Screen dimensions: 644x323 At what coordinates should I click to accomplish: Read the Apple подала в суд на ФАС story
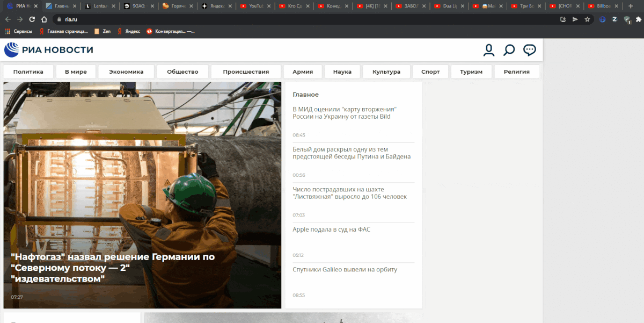331,229
